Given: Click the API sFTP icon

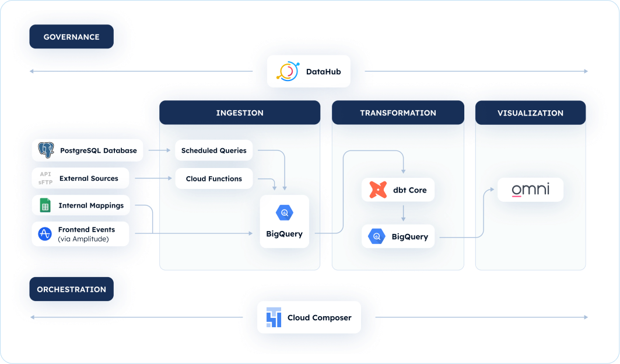Looking at the screenshot, I should (x=45, y=178).
